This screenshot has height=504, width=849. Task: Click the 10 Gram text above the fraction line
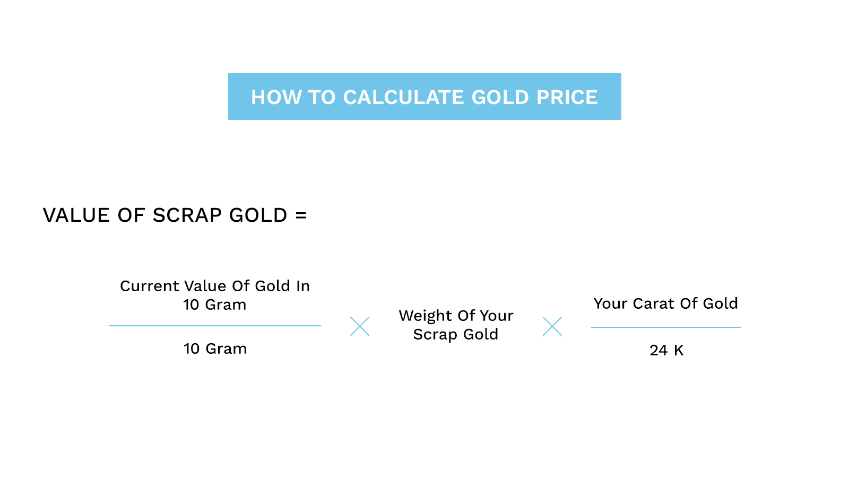(x=215, y=305)
